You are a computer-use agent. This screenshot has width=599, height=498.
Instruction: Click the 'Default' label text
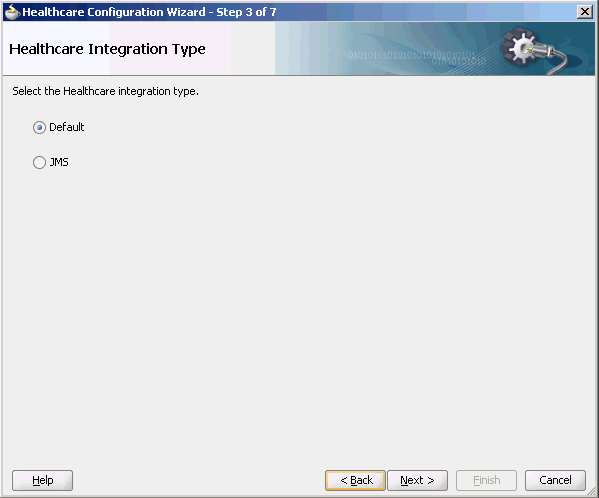click(66, 127)
